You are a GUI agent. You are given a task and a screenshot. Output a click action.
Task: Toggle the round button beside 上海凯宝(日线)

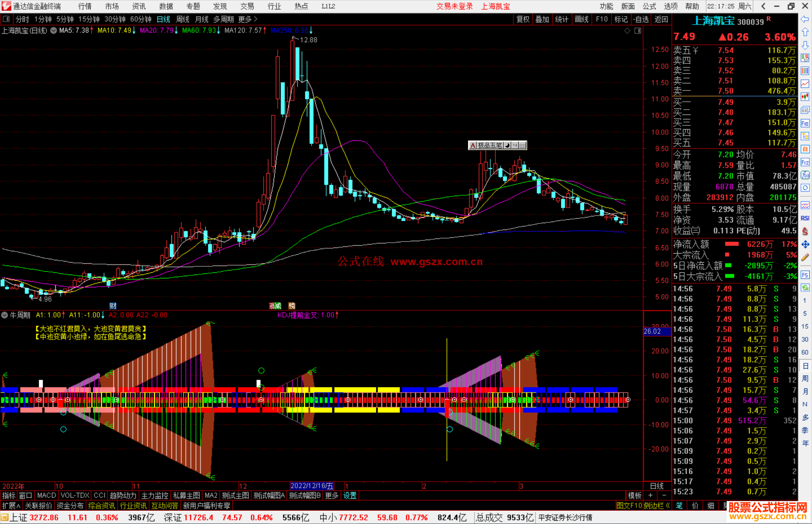[x=54, y=30]
